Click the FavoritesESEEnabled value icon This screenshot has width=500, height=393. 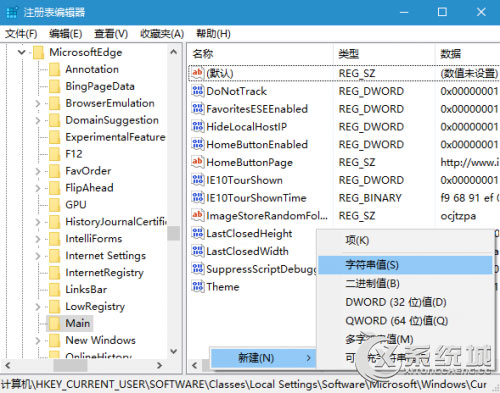coord(197,109)
